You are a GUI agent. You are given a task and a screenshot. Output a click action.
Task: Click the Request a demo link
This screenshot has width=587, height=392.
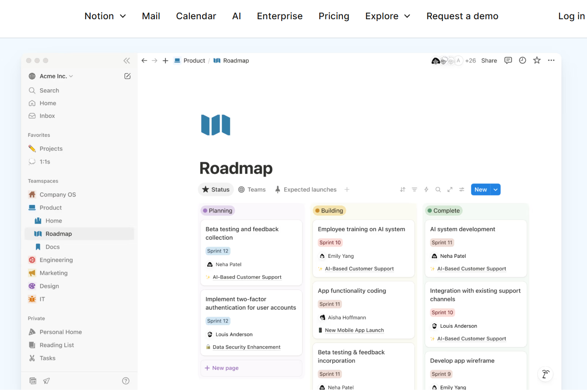462,16
